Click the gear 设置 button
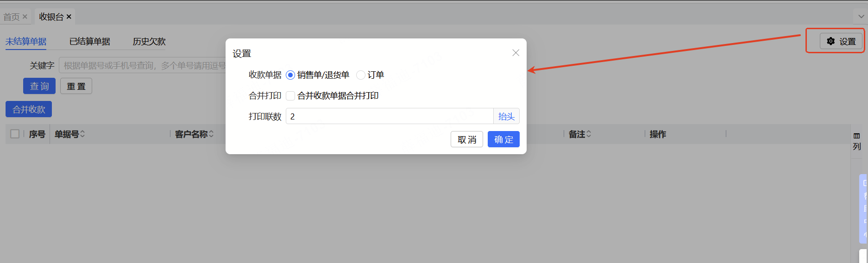 pos(841,41)
